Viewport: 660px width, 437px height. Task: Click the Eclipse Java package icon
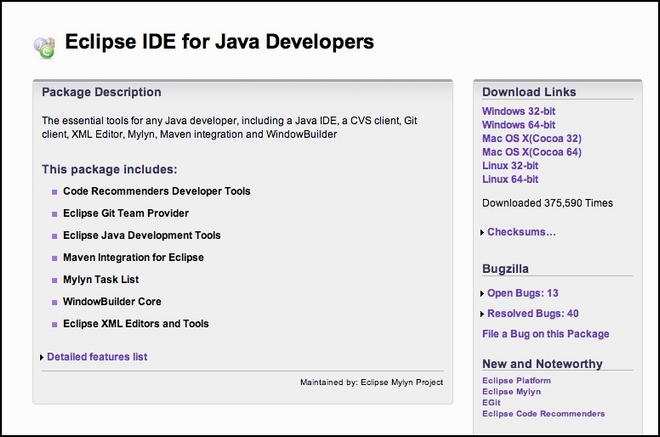pos(44,48)
